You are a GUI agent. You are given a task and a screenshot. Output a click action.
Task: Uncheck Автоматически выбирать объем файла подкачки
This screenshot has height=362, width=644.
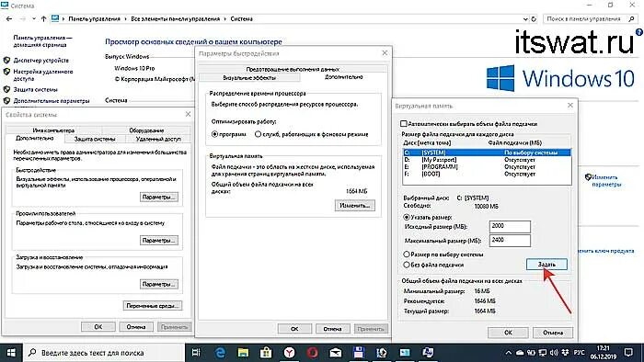tap(403, 123)
